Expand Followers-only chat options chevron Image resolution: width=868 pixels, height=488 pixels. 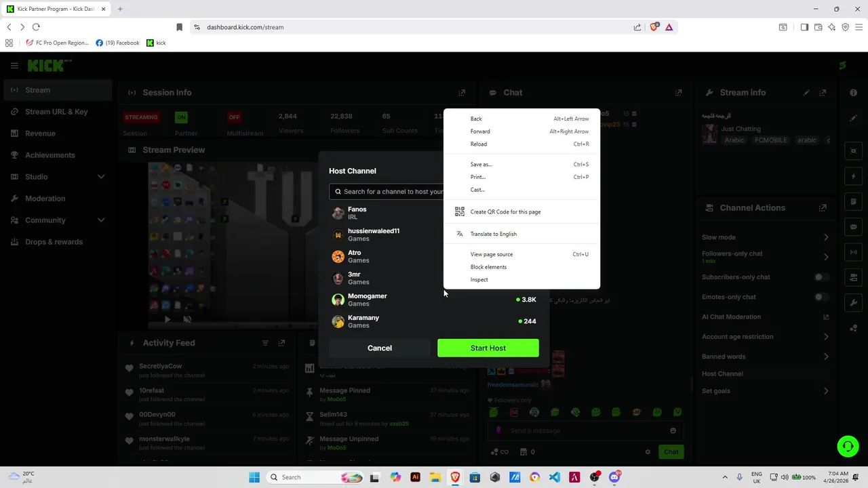click(x=826, y=257)
